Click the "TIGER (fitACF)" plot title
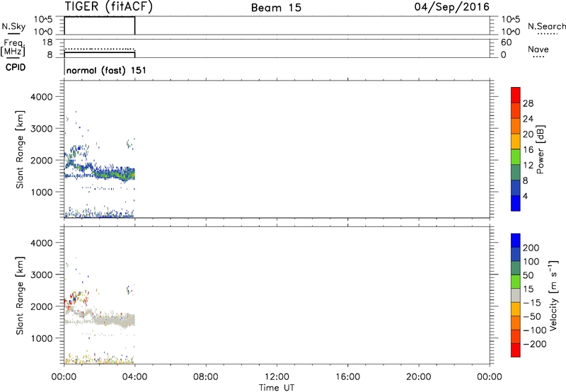 click(109, 7)
